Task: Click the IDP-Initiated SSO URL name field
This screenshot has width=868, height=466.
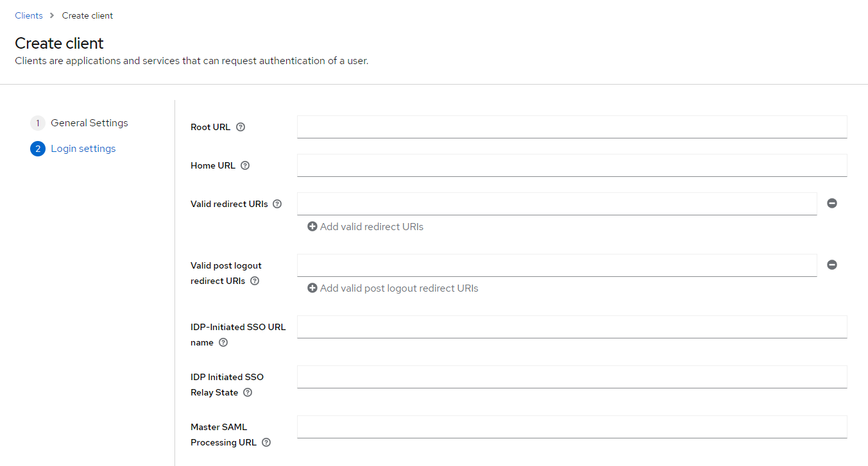Action: (x=572, y=327)
